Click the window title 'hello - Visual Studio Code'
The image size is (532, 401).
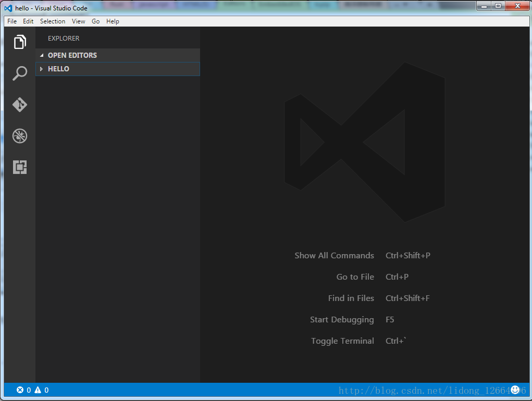tap(51, 8)
